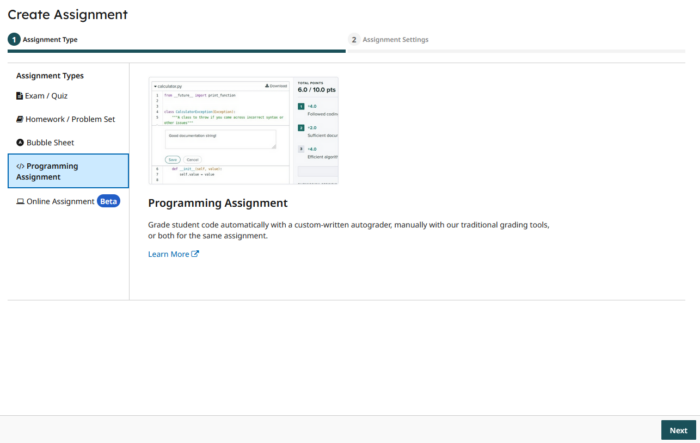Click the Next button

(x=678, y=430)
